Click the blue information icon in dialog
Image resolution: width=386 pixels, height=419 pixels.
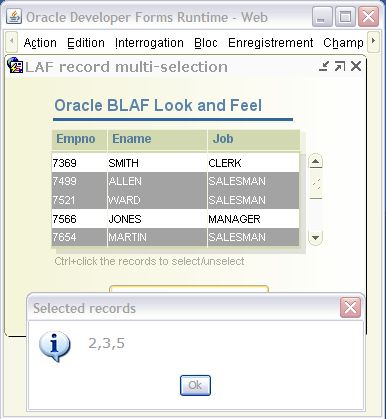(x=54, y=346)
